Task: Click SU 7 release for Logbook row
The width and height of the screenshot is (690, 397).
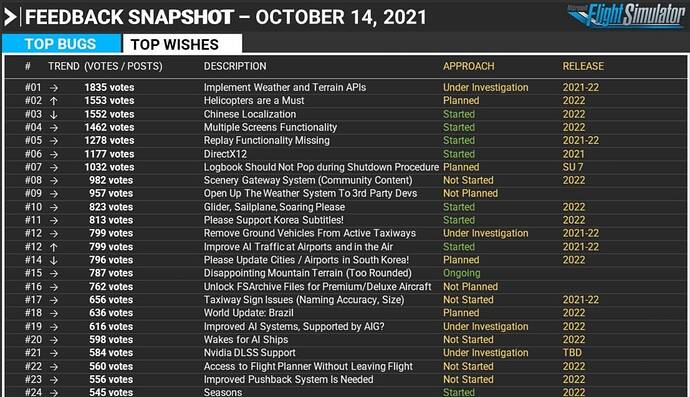Action: coord(573,167)
